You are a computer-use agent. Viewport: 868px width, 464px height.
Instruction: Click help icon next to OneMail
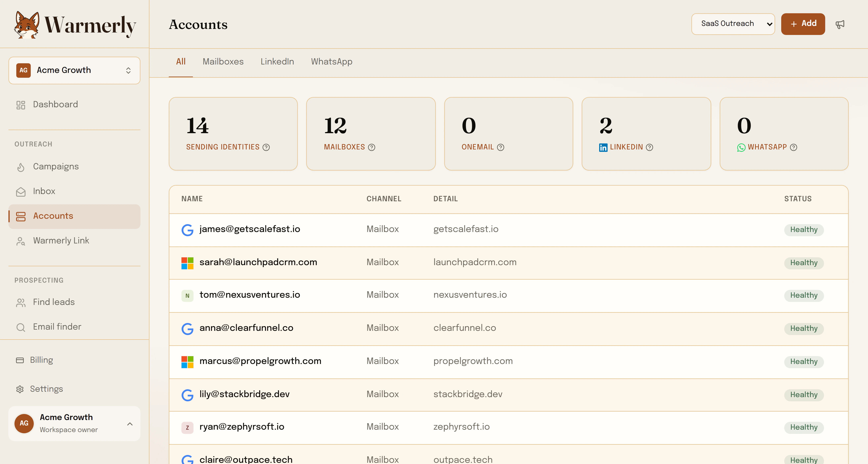(x=501, y=147)
